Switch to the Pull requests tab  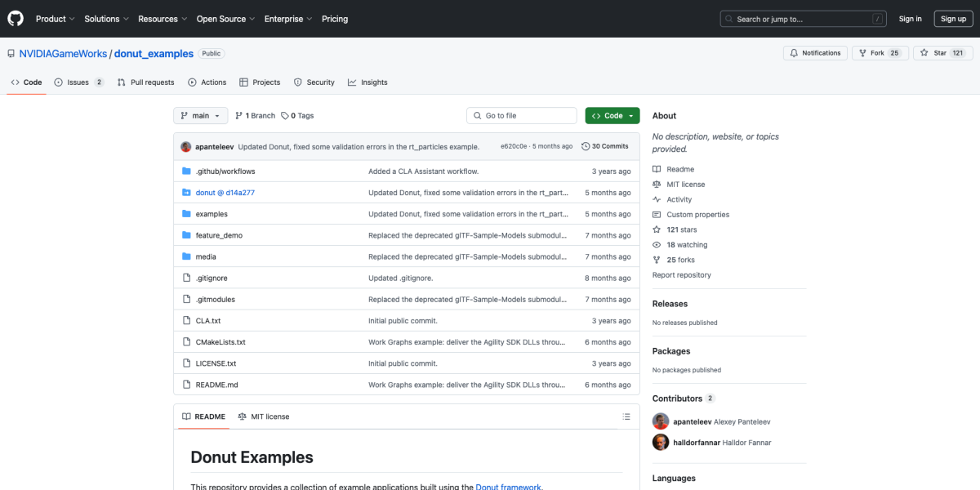tap(145, 82)
